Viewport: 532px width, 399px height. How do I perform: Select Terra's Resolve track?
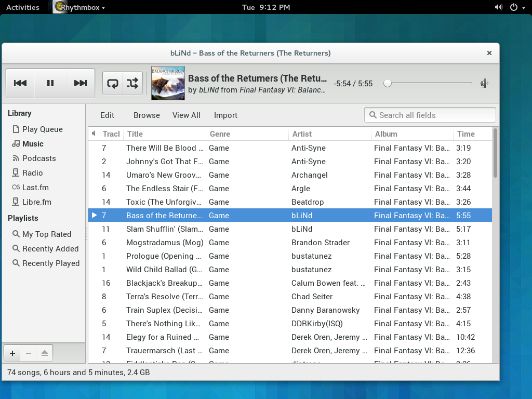(290, 297)
